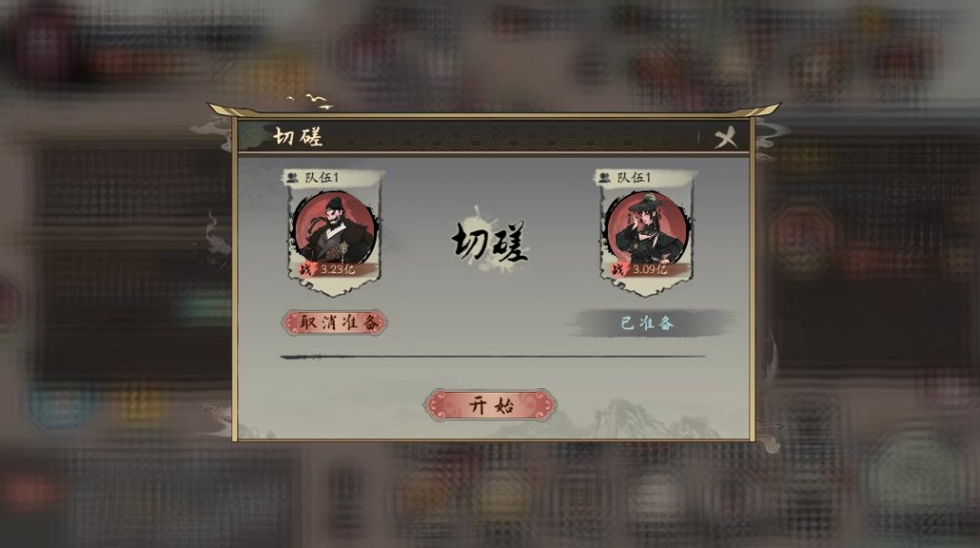This screenshot has height=548, width=980.
Task: View the 3.09亿 power value
Action: coord(650,270)
